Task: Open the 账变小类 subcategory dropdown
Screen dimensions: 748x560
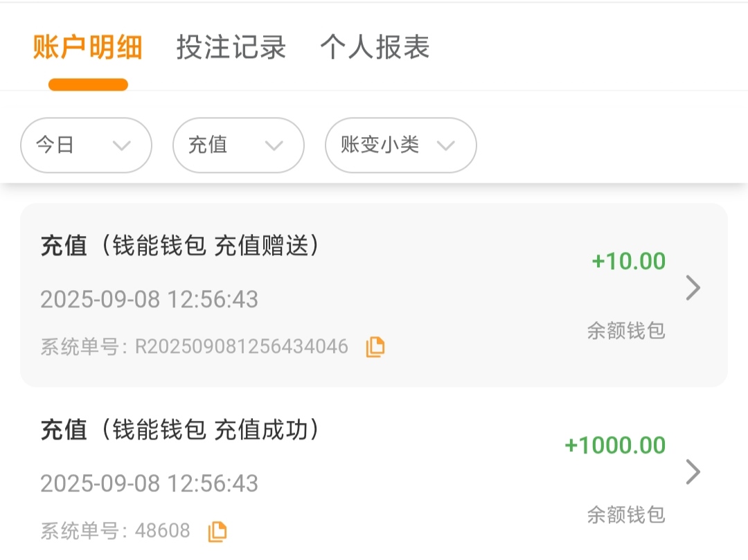Action: click(400, 145)
